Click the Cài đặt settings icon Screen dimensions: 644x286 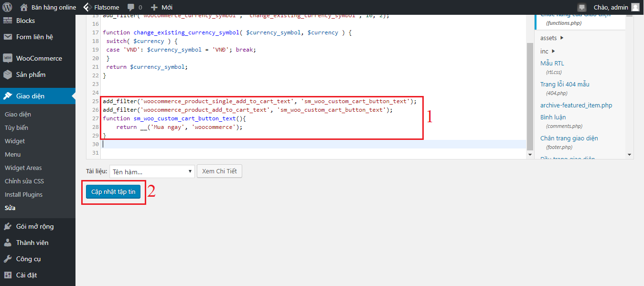8,275
